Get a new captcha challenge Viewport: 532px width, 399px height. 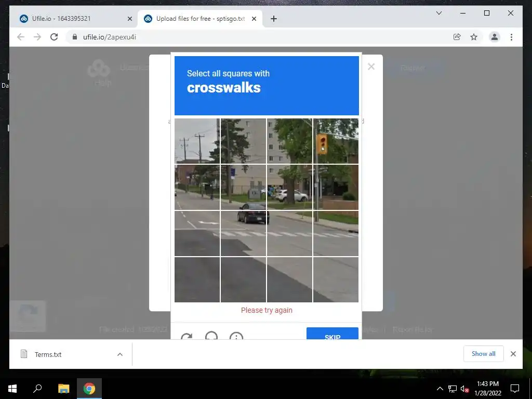coord(187,337)
